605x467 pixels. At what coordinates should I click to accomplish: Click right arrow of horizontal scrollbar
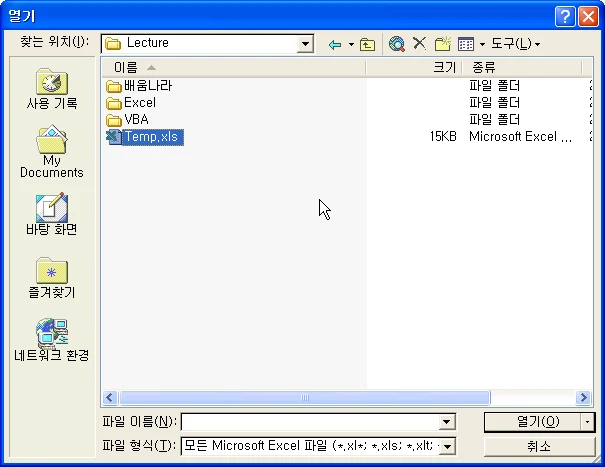click(583, 398)
